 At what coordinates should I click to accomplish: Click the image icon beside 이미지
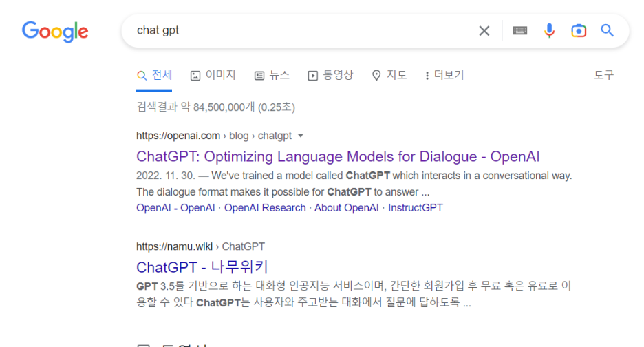point(195,76)
